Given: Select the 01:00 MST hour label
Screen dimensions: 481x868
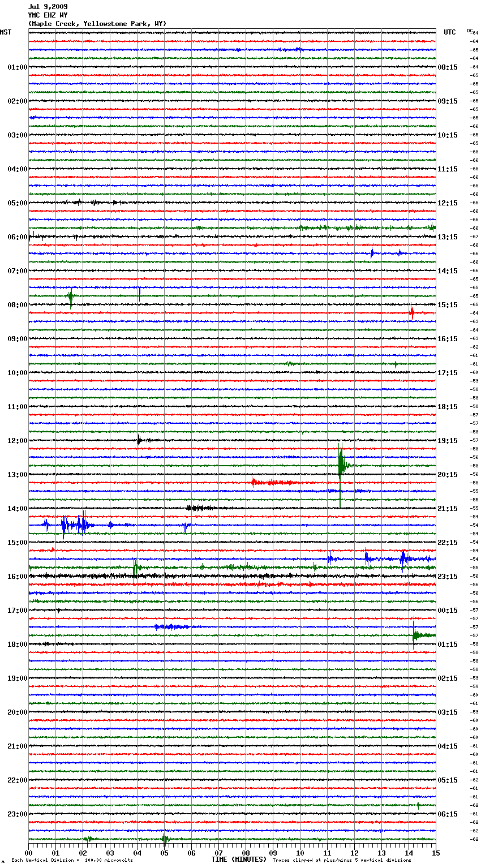Looking at the screenshot, I should (x=18, y=67).
